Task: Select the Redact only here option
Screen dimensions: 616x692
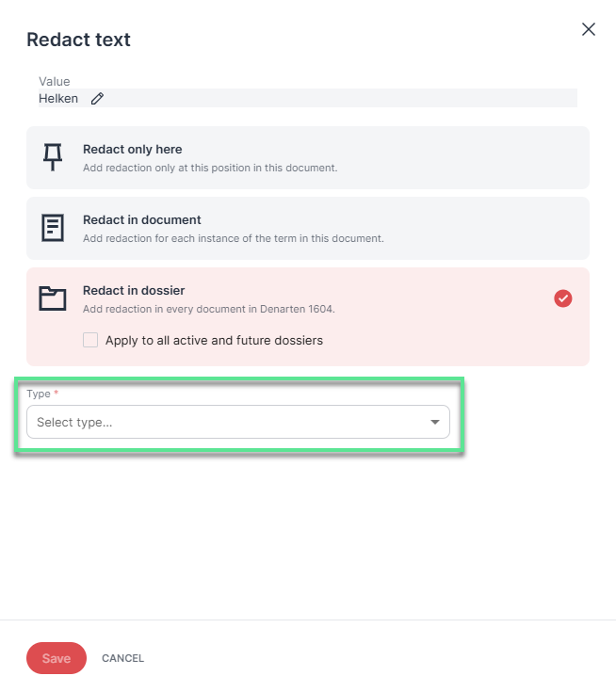Action: click(x=308, y=157)
